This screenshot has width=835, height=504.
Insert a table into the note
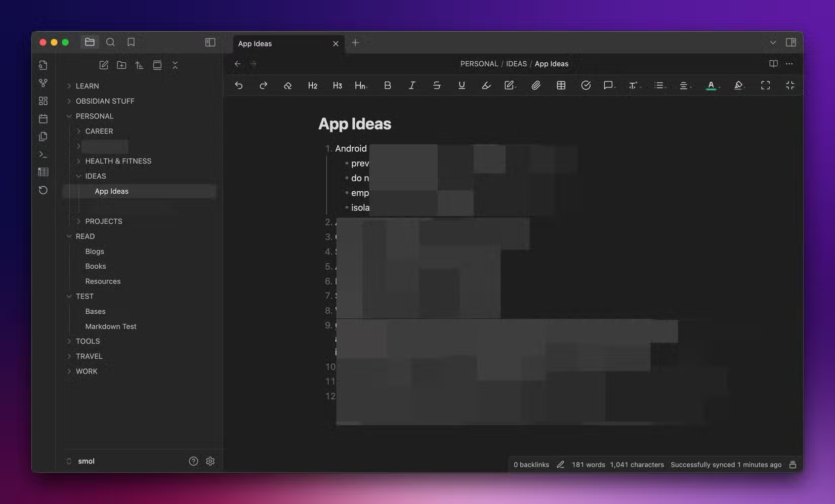click(561, 85)
